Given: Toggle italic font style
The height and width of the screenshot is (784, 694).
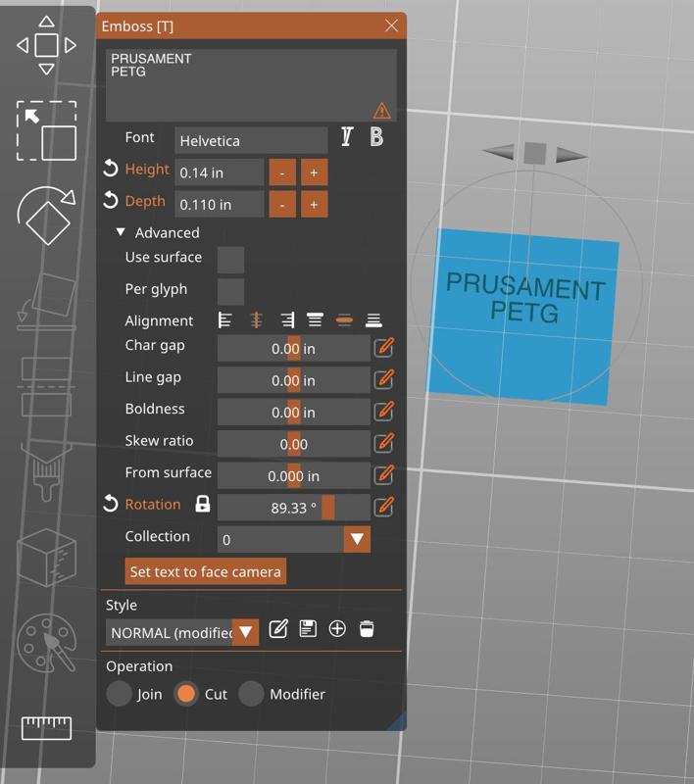Looking at the screenshot, I should click(347, 136).
